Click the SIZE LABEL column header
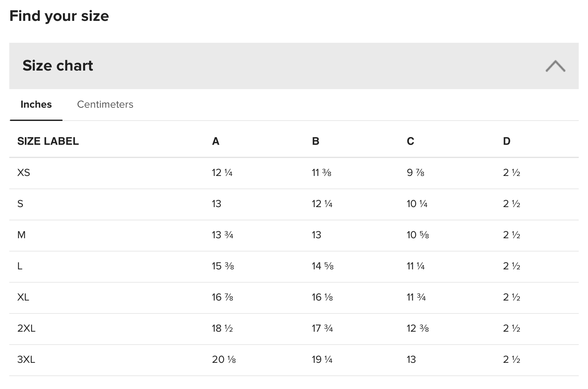Screen dimensions: 588x389 click(x=48, y=141)
